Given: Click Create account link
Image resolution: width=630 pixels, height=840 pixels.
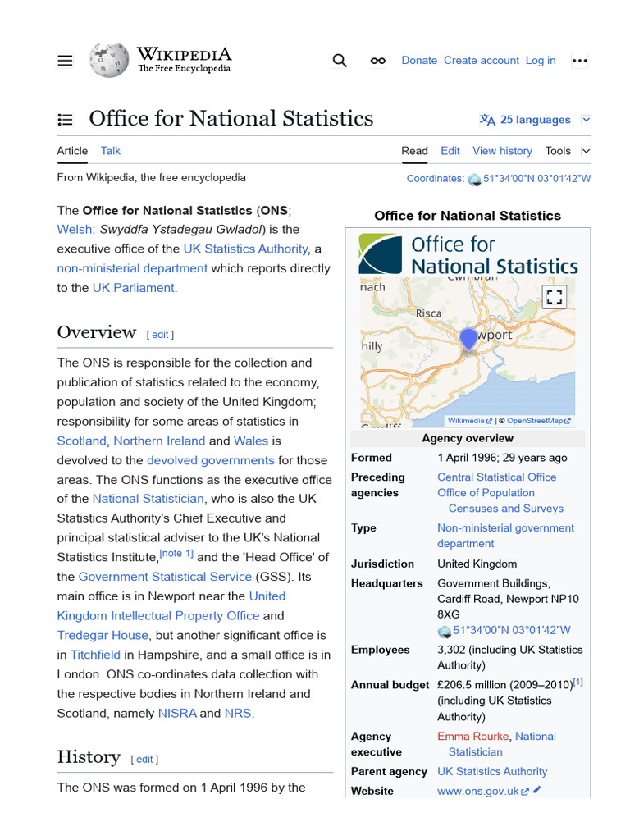Looking at the screenshot, I should [481, 61].
